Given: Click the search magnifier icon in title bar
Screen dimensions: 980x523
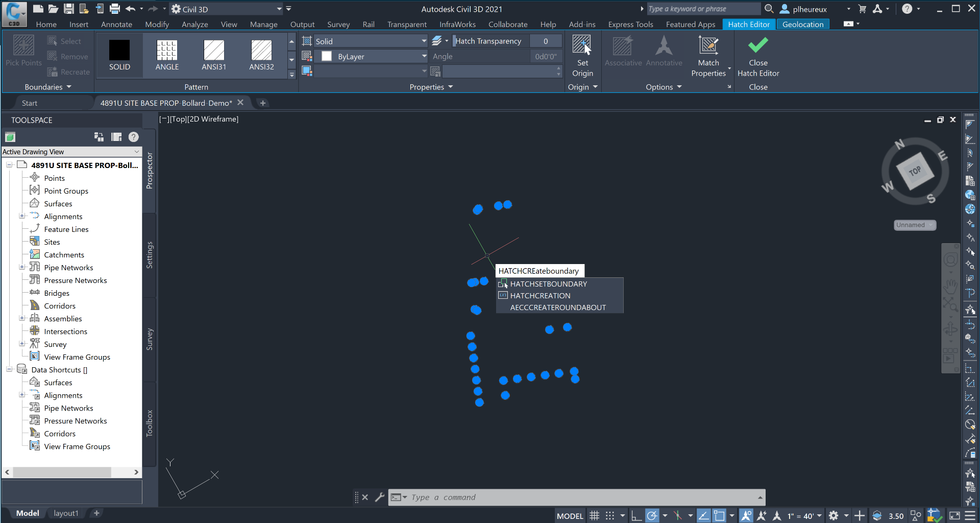Looking at the screenshot, I should coord(769,9).
